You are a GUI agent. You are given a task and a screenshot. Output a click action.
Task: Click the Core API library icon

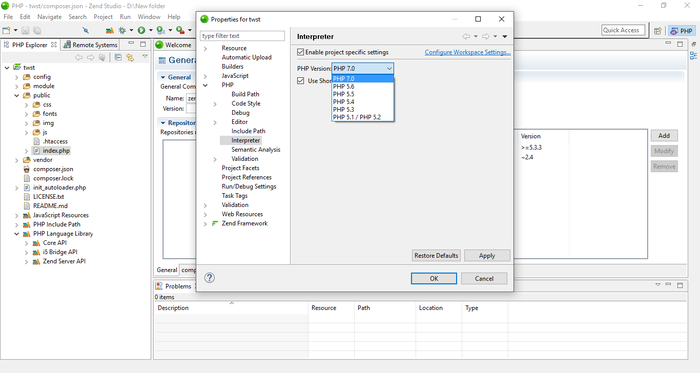[x=37, y=243]
